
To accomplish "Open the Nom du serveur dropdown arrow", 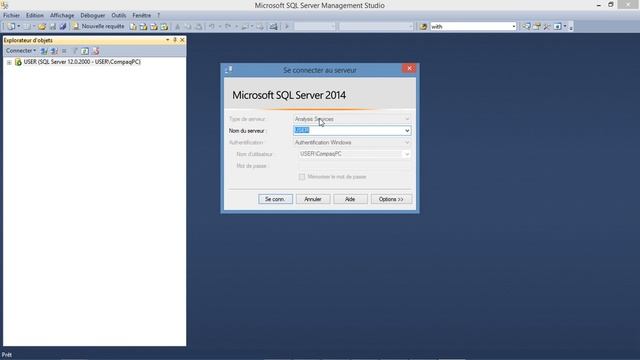I will pos(407,131).
